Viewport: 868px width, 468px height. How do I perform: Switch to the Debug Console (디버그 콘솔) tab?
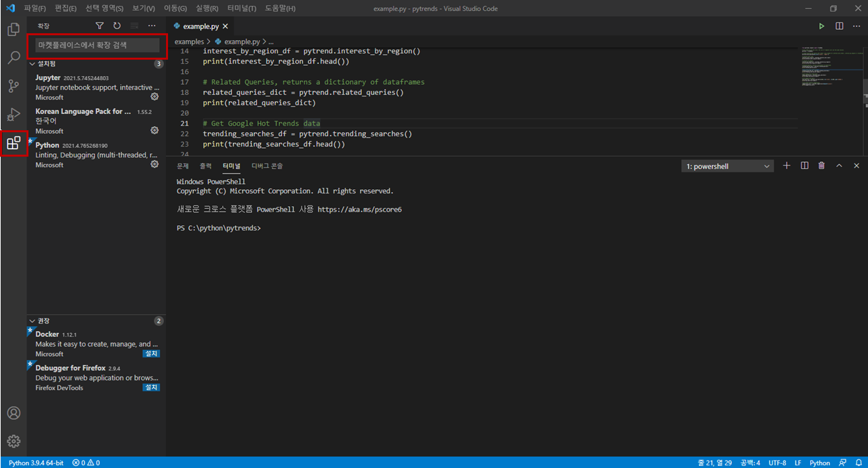point(267,166)
